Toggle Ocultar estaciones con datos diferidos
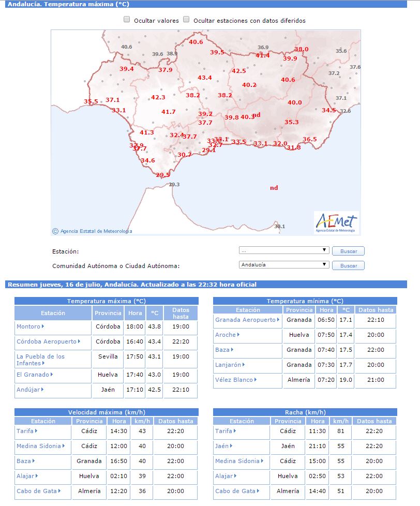The width and height of the screenshot is (420, 506). click(186, 19)
